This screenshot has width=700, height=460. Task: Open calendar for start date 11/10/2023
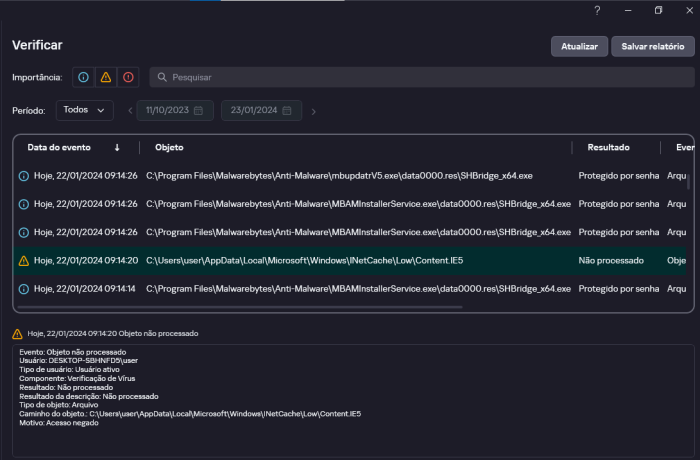(x=198, y=110)
